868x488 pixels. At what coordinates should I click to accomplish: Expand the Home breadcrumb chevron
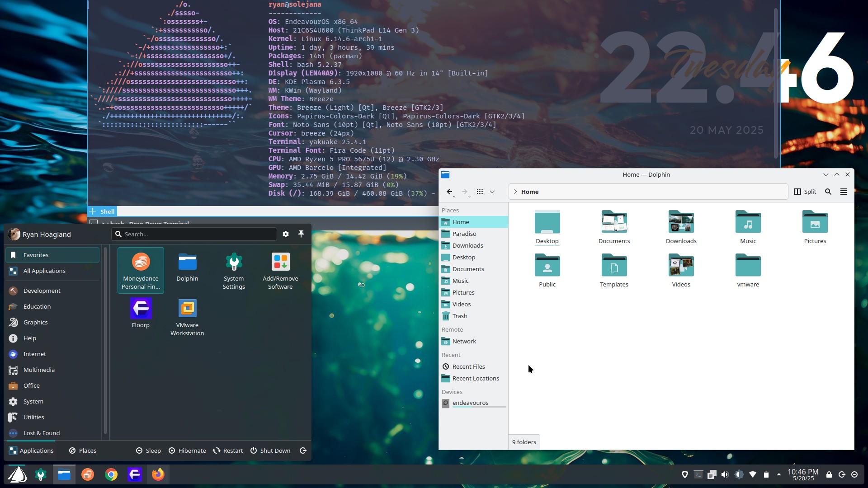515,192
